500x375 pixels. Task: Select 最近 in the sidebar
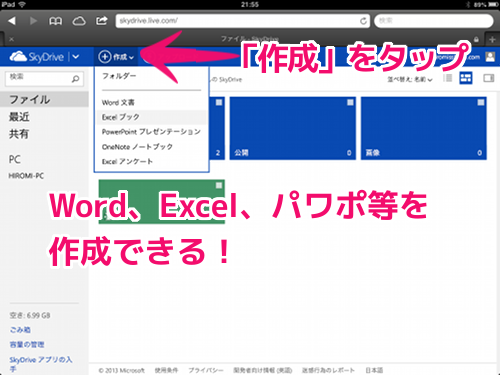coord(19,117)
